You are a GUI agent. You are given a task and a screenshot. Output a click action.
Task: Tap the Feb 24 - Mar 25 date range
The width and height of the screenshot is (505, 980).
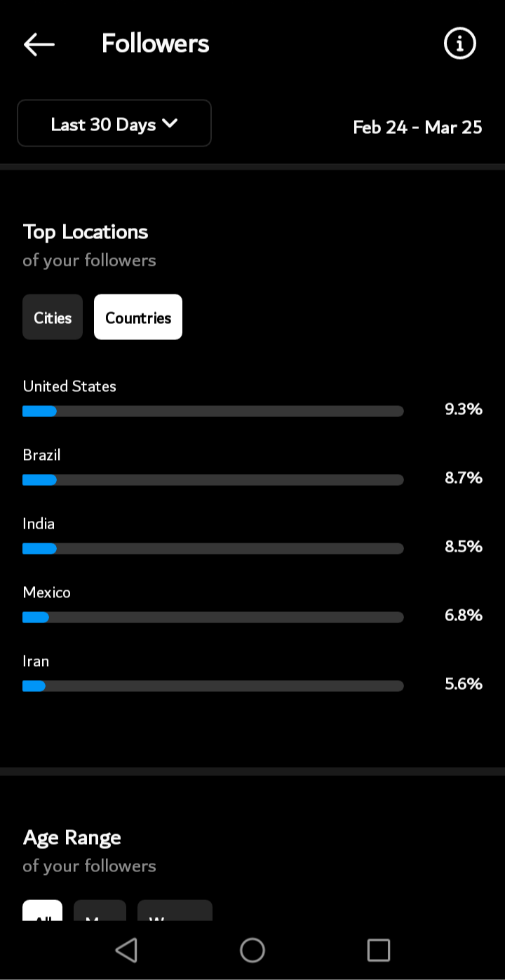[417, 127]
